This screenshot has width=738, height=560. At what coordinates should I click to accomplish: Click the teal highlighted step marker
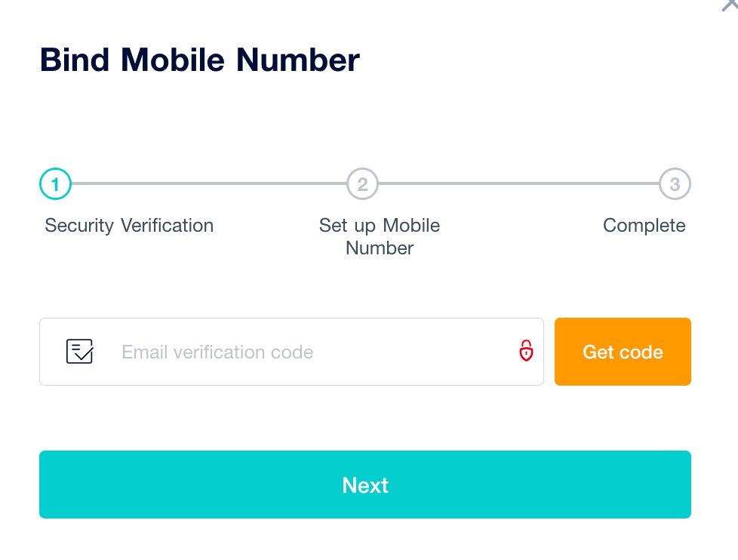point(55,183)
